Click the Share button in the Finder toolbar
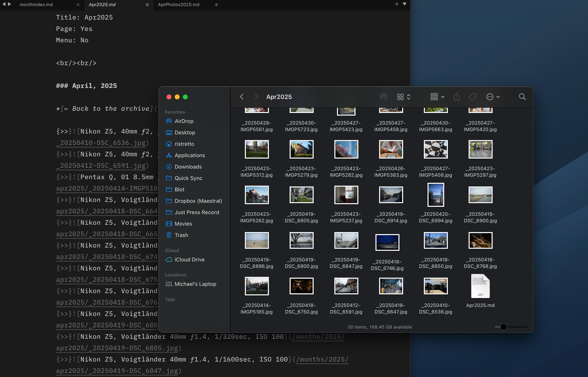 pos(456,97)
